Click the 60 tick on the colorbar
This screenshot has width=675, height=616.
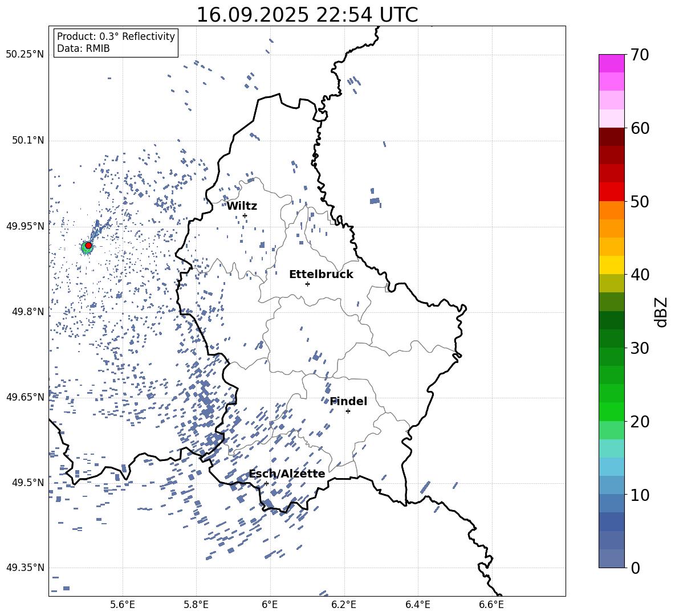tap(640, 128)
